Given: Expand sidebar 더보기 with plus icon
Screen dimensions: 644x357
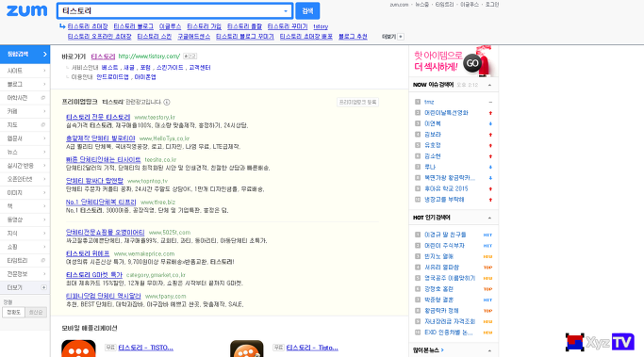Looking at the screenshot, I should [25, 287].
